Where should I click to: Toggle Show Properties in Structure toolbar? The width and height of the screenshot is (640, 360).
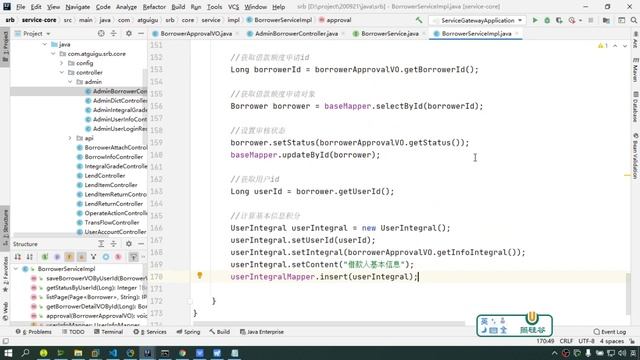57,257
